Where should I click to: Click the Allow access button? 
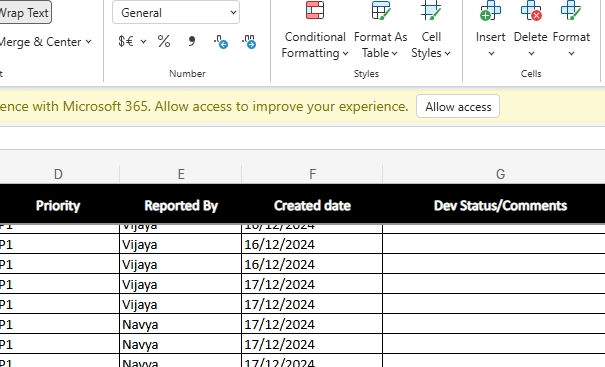tap(458, 107)
